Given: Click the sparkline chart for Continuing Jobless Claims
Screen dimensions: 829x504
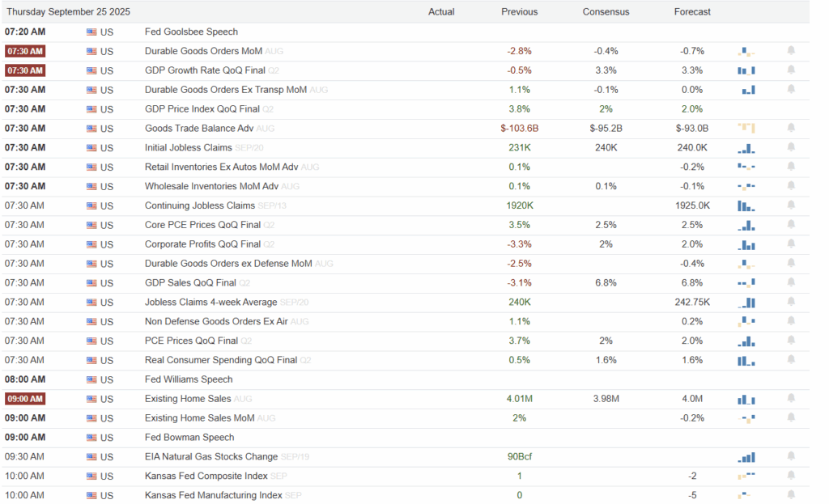Looking at the screenshot, I should pyautogui.click(x=746, y=206).
